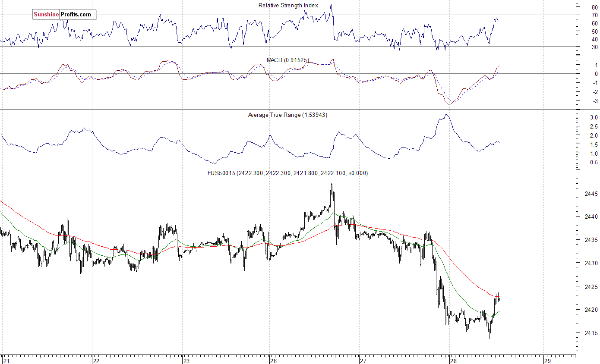Click date label 28 on time axis
The width and height of the screenshot is (600, 364).
coord(453,361)
